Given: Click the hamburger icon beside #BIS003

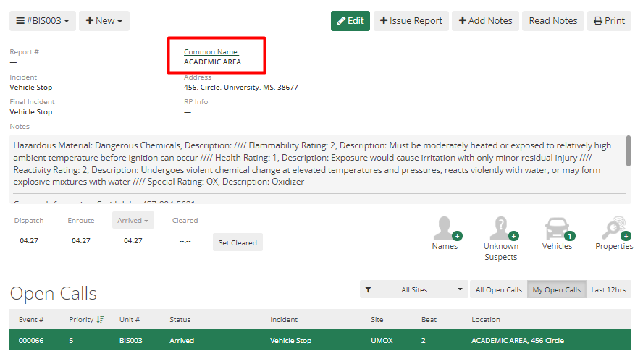Looking at the screenshot, I should coord(20,20).
